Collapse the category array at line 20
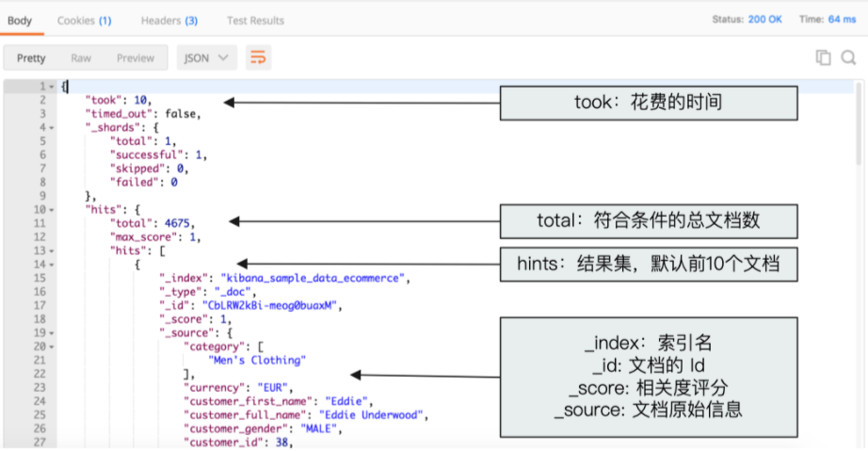This screenshot has width=868, height=451. 52,347
